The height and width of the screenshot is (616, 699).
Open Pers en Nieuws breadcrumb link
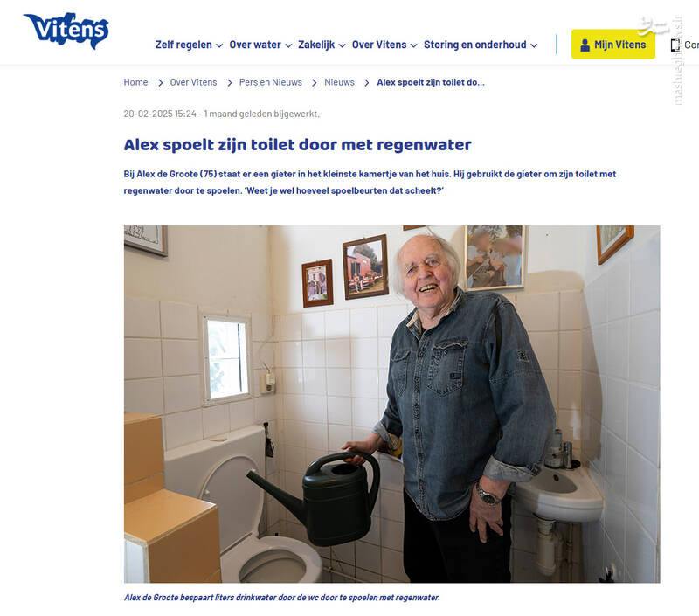click(270, 82)
